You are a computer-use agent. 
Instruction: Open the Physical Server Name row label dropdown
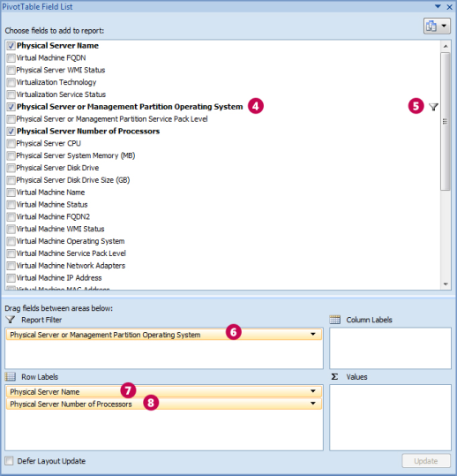click(313, 391)
